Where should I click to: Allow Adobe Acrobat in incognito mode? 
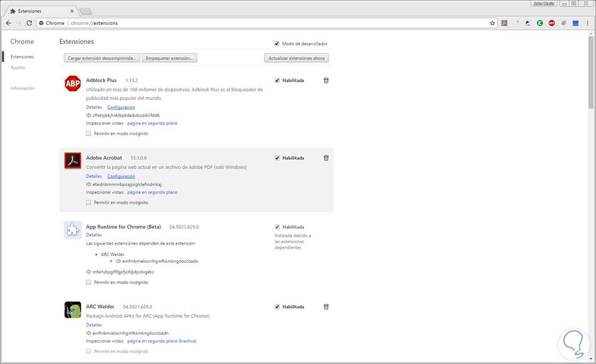pos(89,203)
